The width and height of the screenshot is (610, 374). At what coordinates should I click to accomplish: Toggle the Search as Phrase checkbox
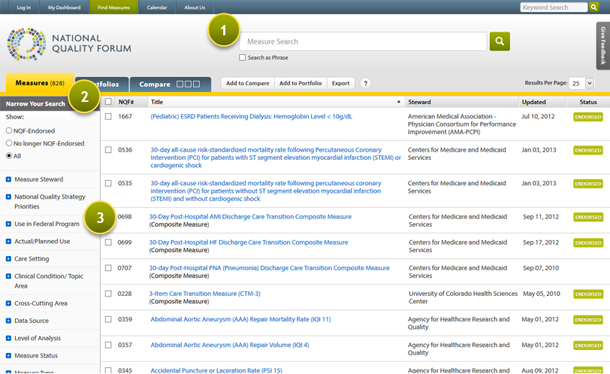coord(242,58)
